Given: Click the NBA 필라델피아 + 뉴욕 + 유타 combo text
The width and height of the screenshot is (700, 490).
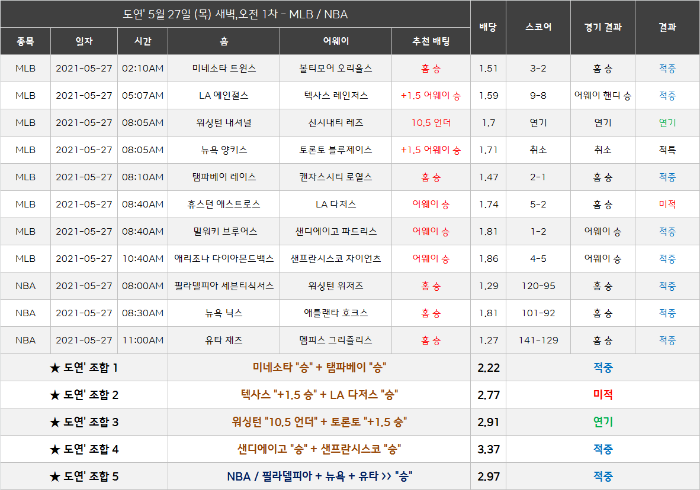Looking at the screenshot, I should pos(319,476).
